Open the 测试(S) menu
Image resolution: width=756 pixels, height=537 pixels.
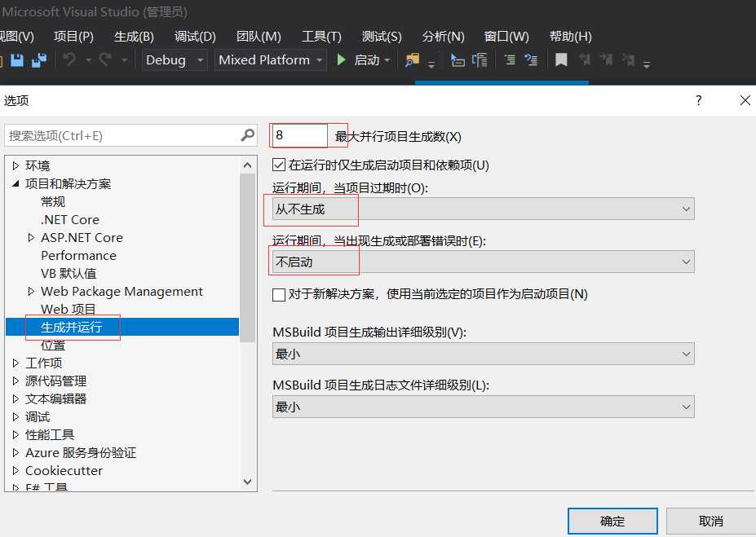[382, 36]
